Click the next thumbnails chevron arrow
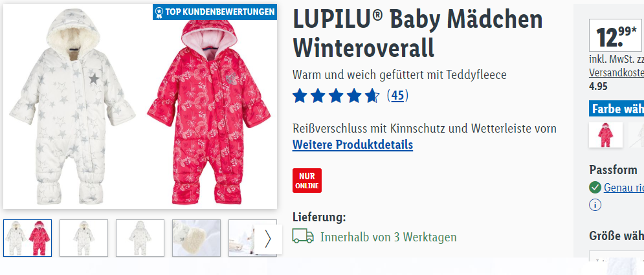The width and height of the screenshot is (644, 275). pyautogui.click(x=268, y=239)
